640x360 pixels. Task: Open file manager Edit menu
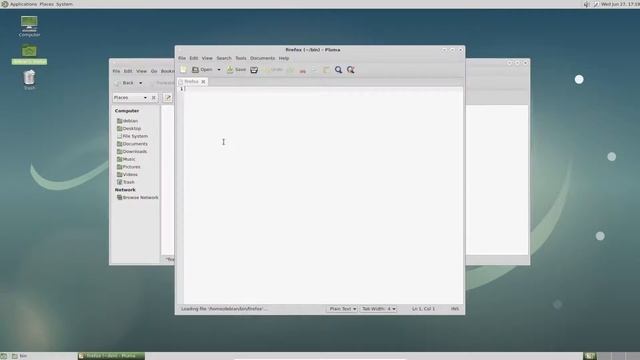click(128, 71)
